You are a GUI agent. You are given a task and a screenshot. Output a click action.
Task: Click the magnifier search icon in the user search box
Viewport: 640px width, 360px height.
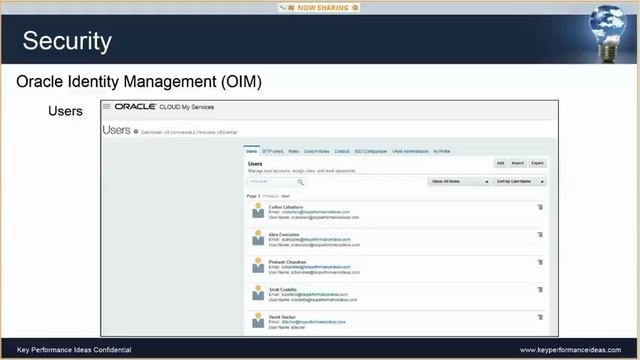pos(301,182)
